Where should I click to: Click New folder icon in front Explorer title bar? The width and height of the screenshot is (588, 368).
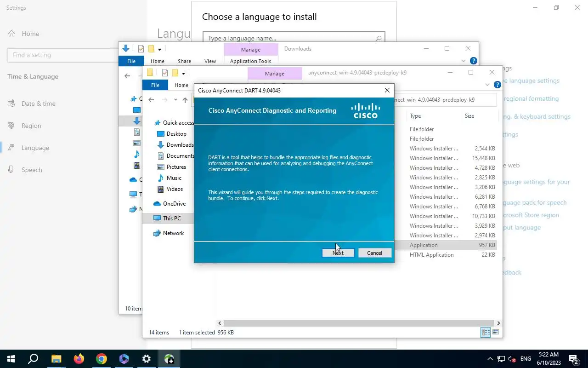(x=175, y=73)
